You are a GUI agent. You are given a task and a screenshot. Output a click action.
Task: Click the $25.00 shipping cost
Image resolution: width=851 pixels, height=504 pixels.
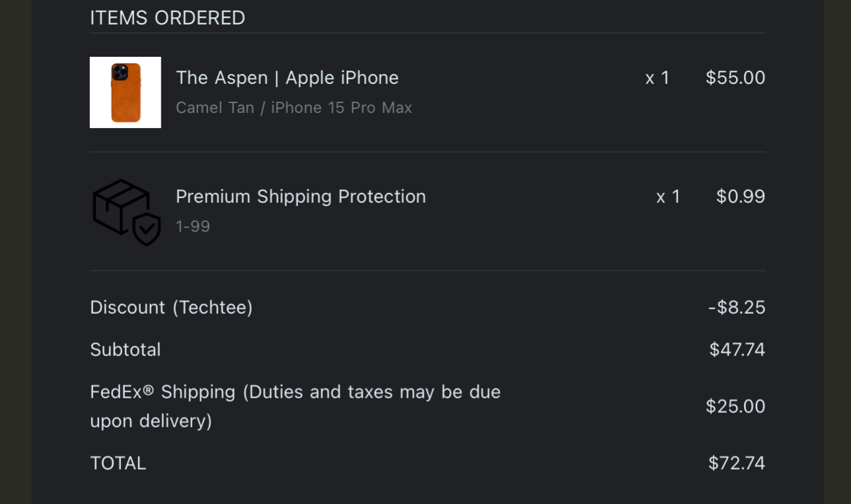735,406
